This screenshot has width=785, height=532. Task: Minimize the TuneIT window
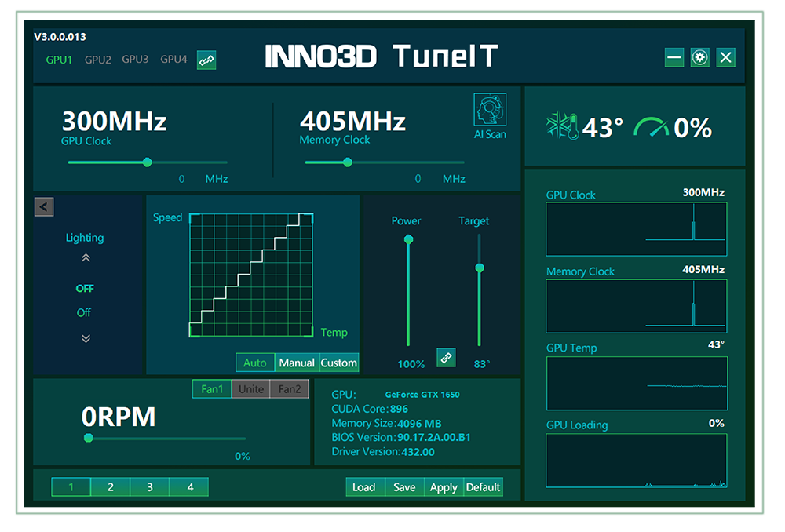click(x=674, y=57)
